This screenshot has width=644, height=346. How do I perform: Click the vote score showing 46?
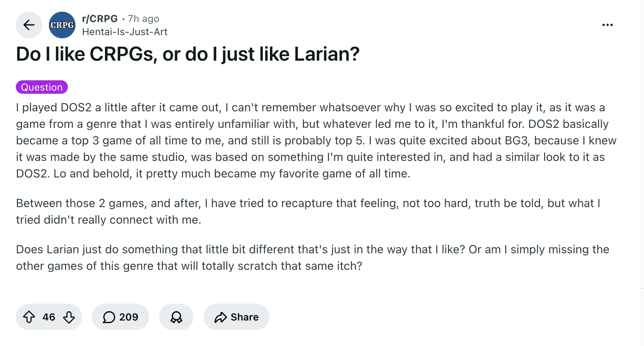coord(49,317)
